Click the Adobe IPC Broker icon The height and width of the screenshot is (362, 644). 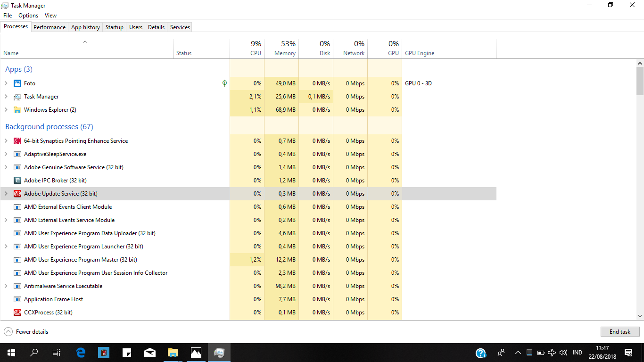click(x=17, y=181)
